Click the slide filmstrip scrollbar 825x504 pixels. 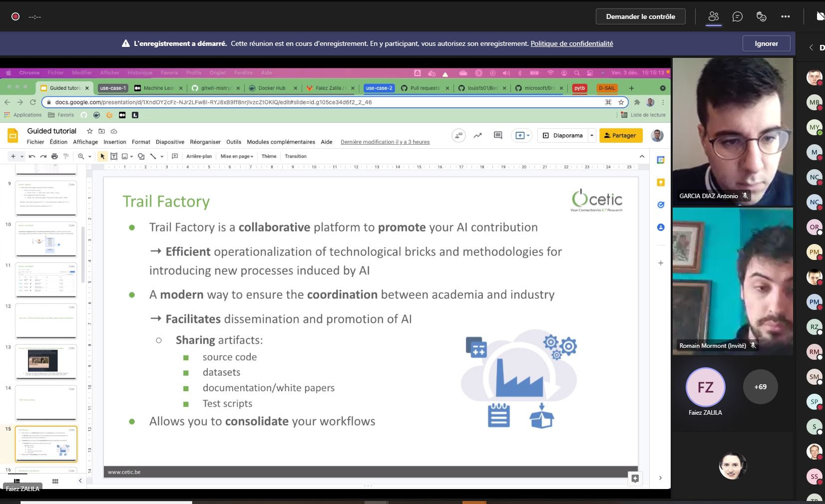point(83,254)
